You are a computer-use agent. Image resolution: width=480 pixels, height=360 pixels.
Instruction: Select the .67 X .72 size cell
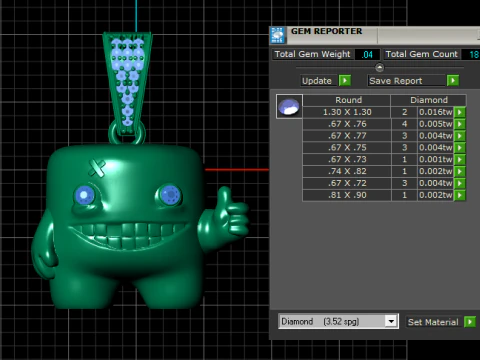pos(347,183)
